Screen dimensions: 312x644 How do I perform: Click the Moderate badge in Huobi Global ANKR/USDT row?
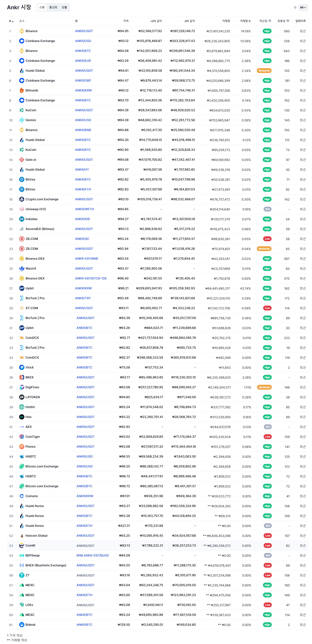pos(264,71)
